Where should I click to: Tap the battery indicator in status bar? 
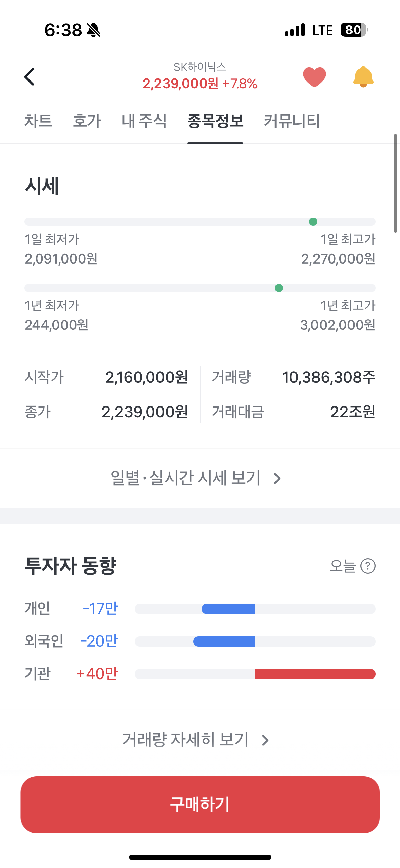click(354, 30)
